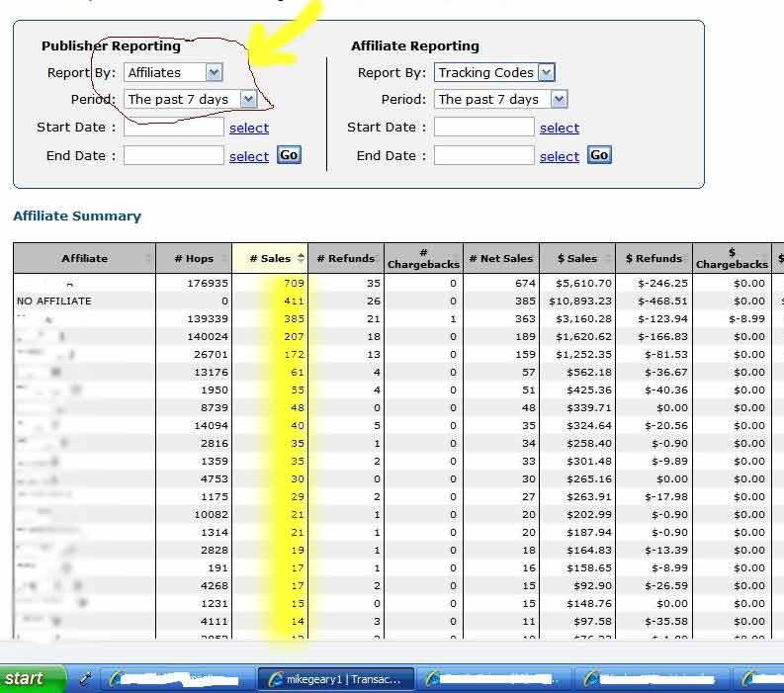Click the sort arrows in $ Refunds header
The width and height of the screenshot is (784, 693).
(686, 258)
